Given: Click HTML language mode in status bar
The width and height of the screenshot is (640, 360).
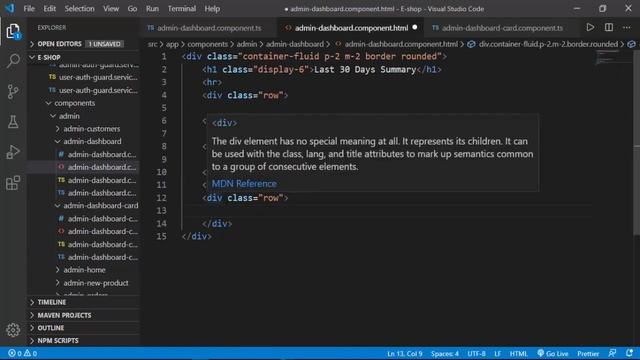Looking at the screenshot, I should click(518, 353).
